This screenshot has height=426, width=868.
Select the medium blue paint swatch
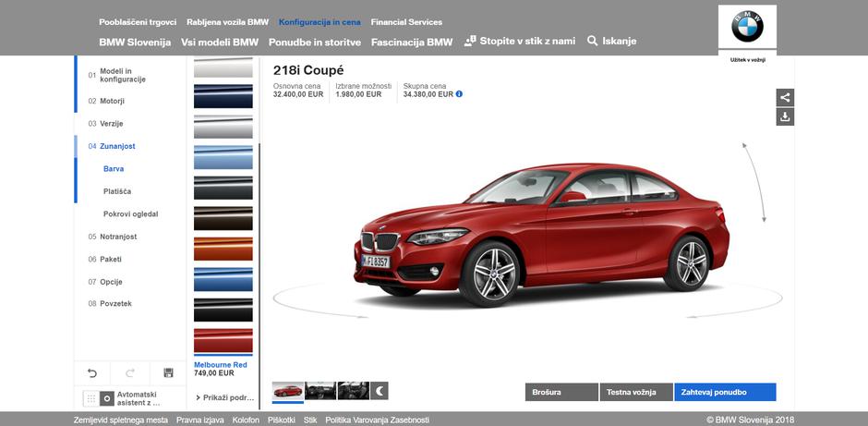point(223,279)
